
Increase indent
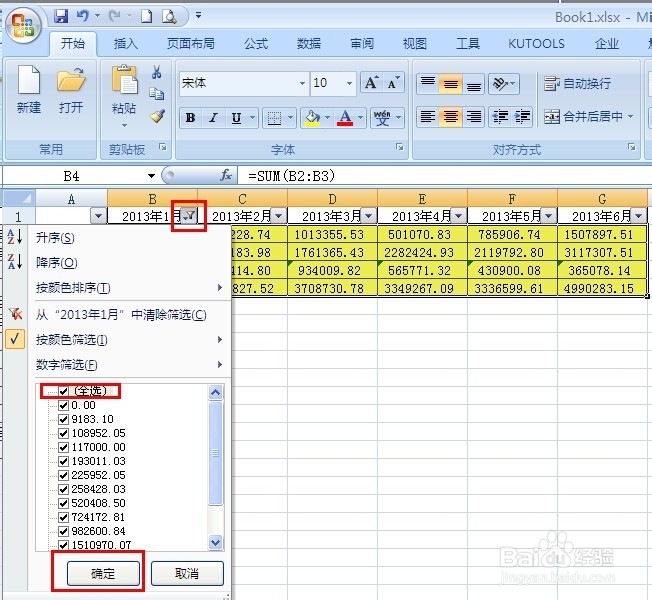tap(522, 117)
